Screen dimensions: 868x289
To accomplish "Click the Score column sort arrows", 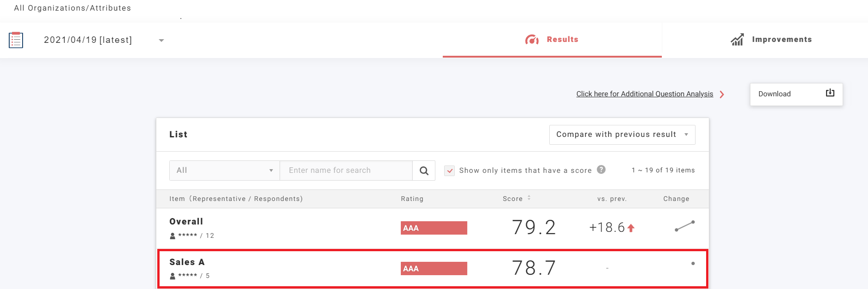I will coord(529,198).
